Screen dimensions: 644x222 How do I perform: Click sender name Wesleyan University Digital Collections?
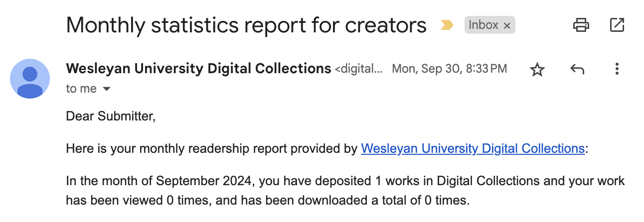pos(198,68)
